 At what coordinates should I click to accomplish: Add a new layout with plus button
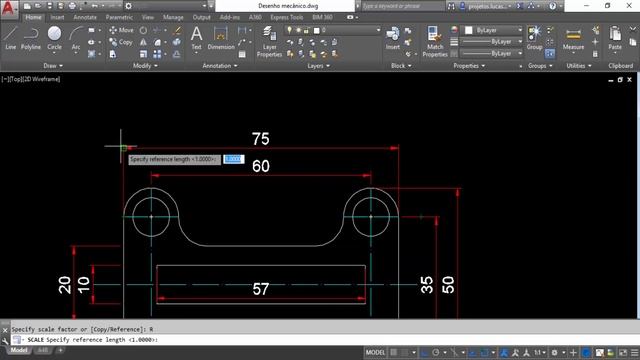point(60,350)
